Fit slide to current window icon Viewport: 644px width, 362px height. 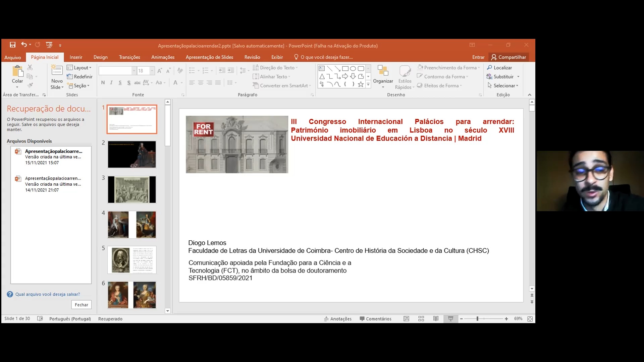coord(530,319)
